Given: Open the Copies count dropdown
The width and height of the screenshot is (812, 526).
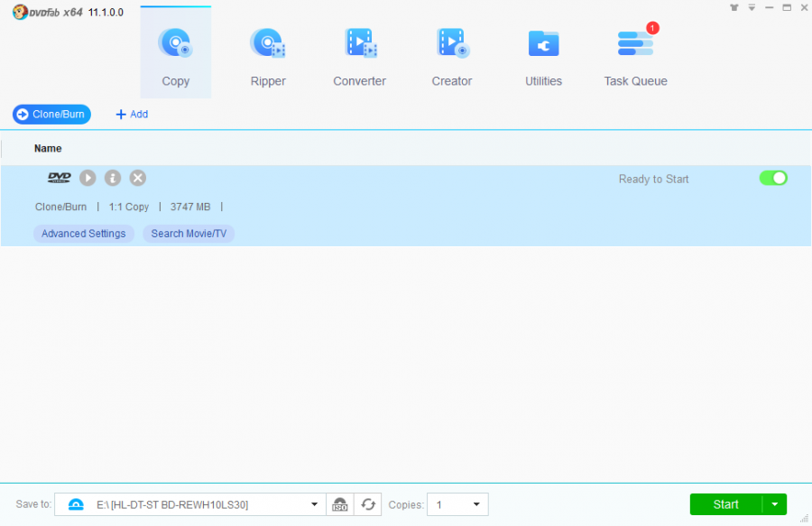Looking at the screenshot, I should pyautogui.click(x=475, y=504).
